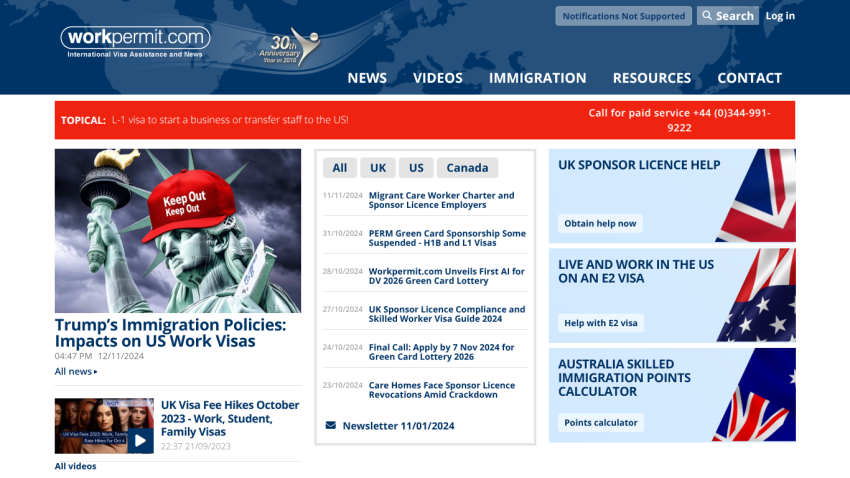The width and height of the screenshot is (850, 478).
Task: Click the Notifications Not Supported button
Action: click(x=623, y=16)
